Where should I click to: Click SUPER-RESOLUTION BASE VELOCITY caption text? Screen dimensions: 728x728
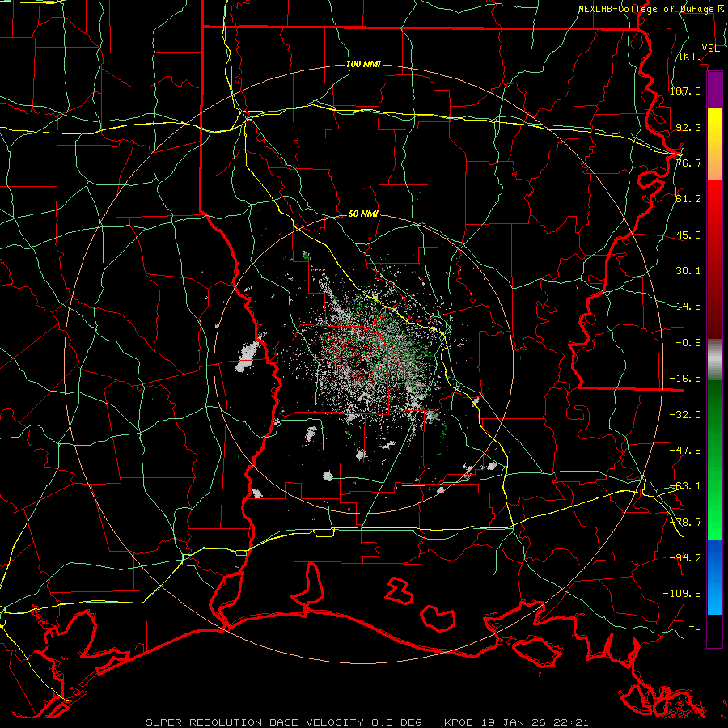[x=255, y=722]
